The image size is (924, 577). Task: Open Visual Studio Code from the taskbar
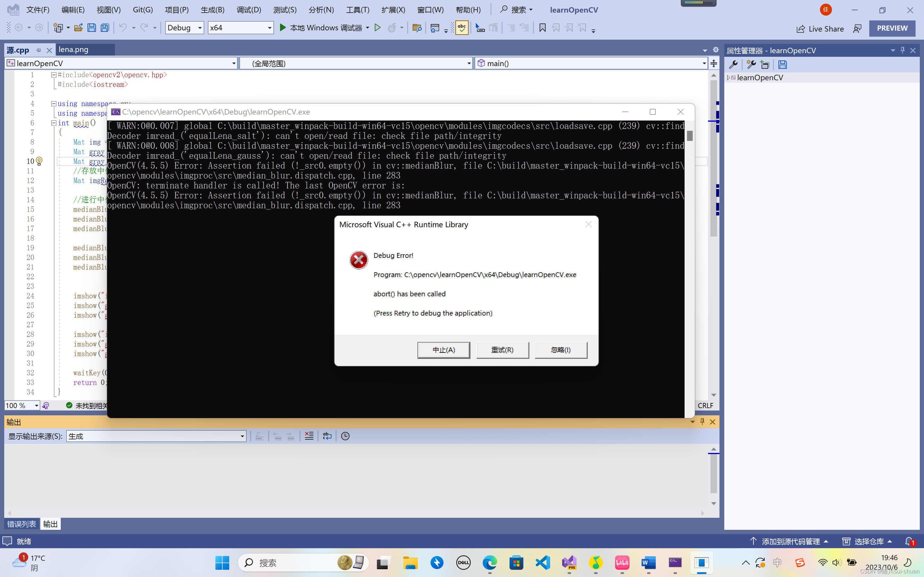(x=543, y=563)
